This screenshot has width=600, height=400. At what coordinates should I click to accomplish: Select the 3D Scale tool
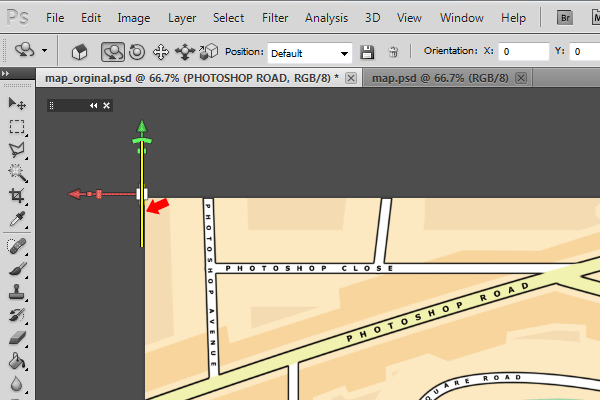(x=209, y=52)
